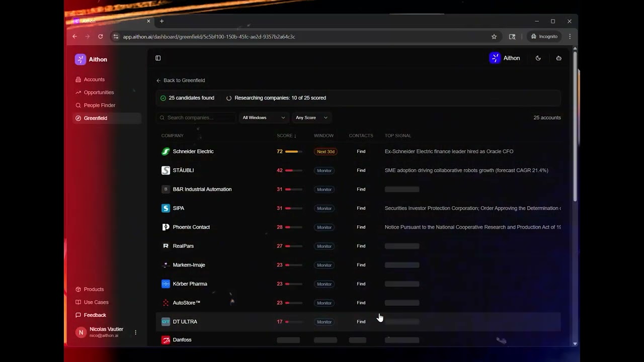
Task: Click the Markem-Imaje logo icon
Action: [166, 265]
